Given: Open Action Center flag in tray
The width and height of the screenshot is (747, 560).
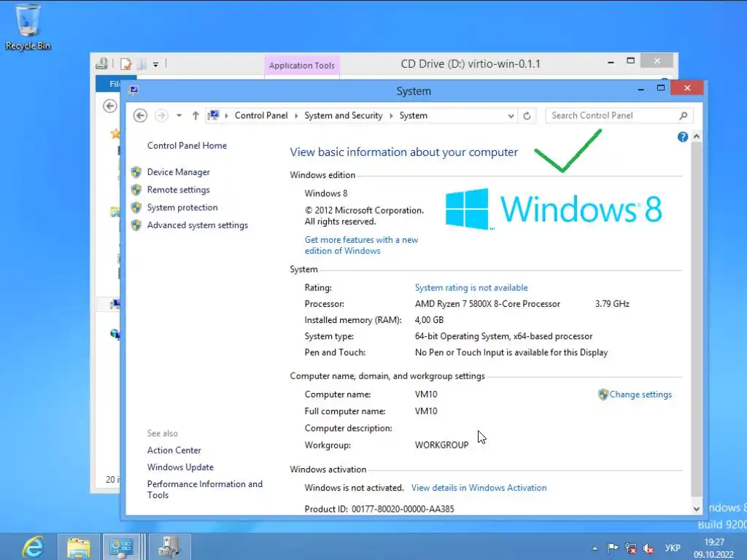Looking at the screenshot, I should pyautogui.click(x=613, y=548).
